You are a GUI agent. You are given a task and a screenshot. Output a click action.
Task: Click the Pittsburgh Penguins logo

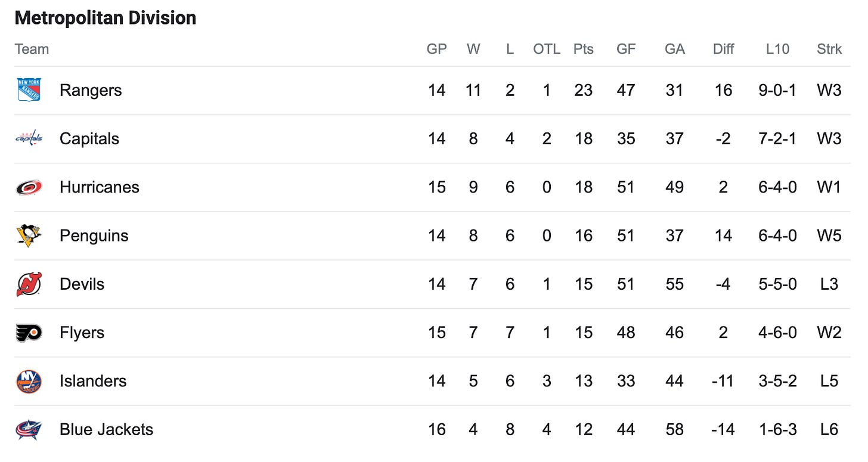click(x=29, y=235)
